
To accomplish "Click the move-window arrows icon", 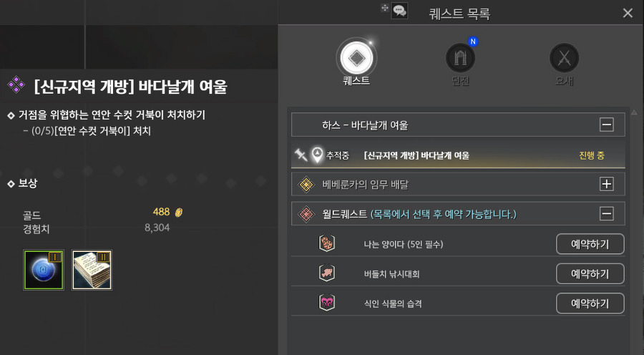I will point(384,8).
